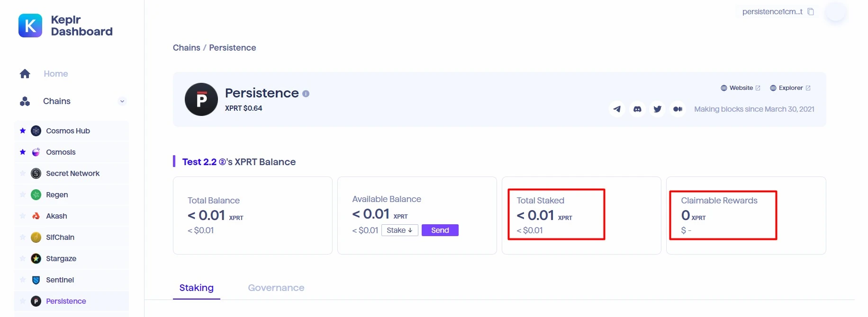Copy the persistence wallet address
The image size is (868, 317).
[x=811, y=12]
